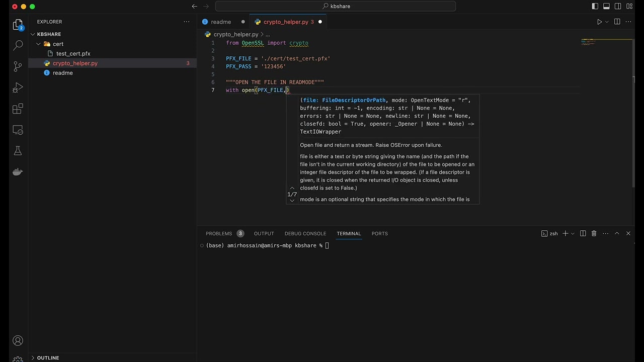Open the Remote Explorer view
The image size is (644, 362).
[18, 130]
